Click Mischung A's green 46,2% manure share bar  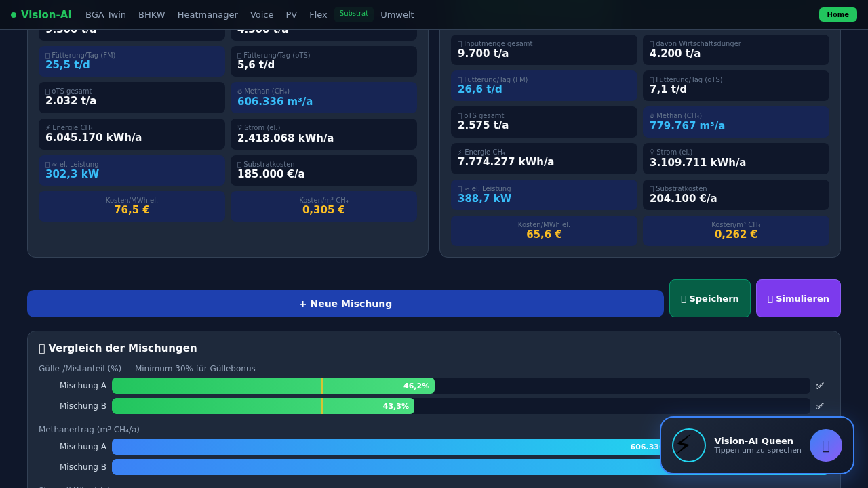pos(273,386)
